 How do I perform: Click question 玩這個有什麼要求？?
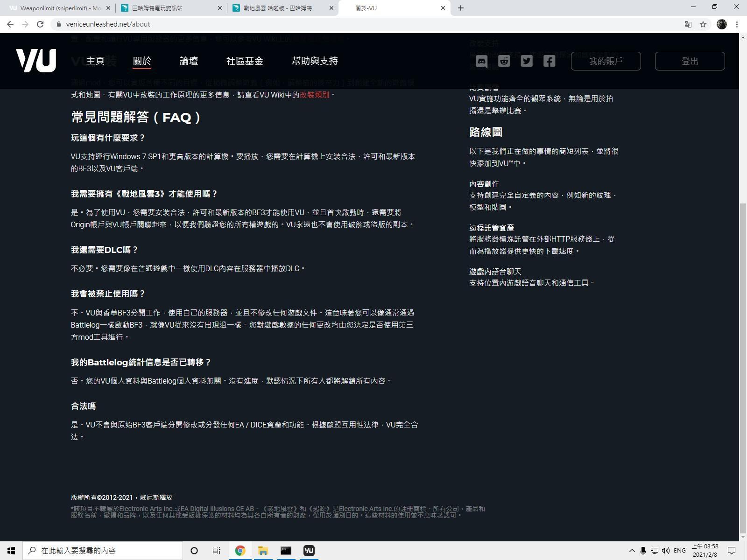click(108, 138)
